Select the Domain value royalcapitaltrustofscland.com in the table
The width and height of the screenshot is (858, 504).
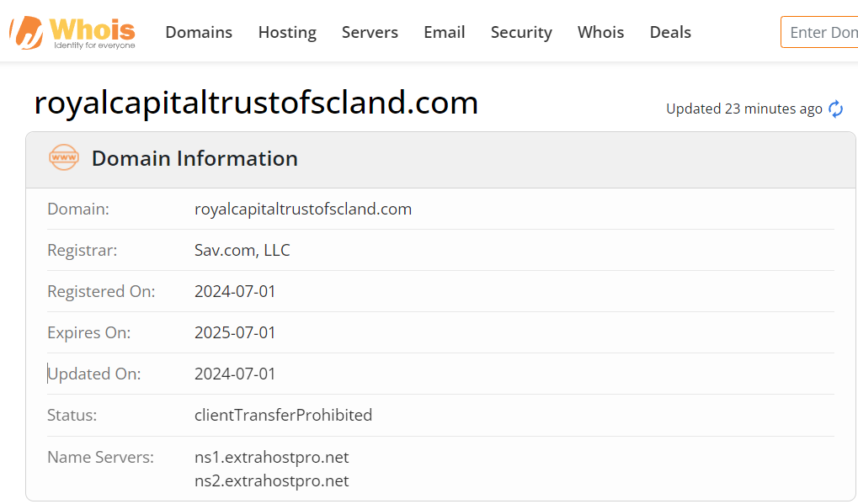point(303,210)
